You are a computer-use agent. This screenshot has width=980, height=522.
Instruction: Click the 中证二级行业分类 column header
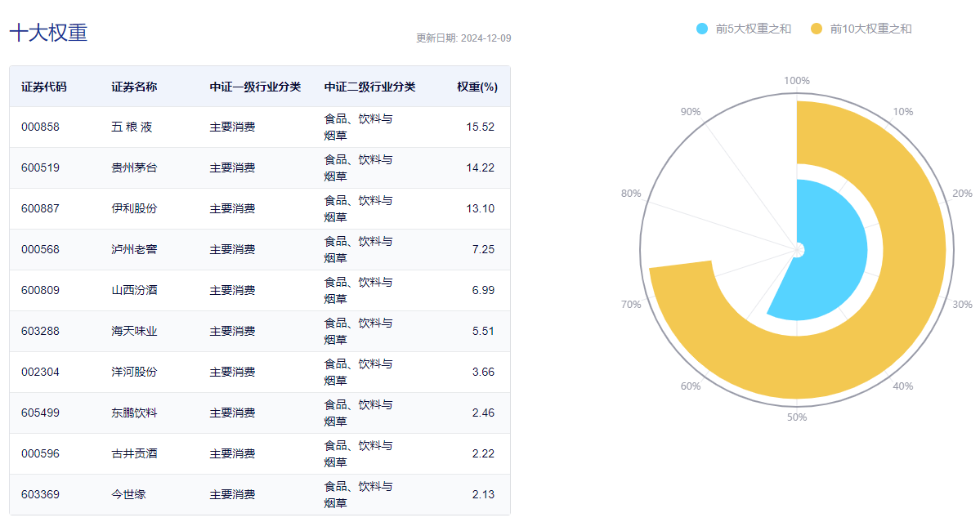369,87
